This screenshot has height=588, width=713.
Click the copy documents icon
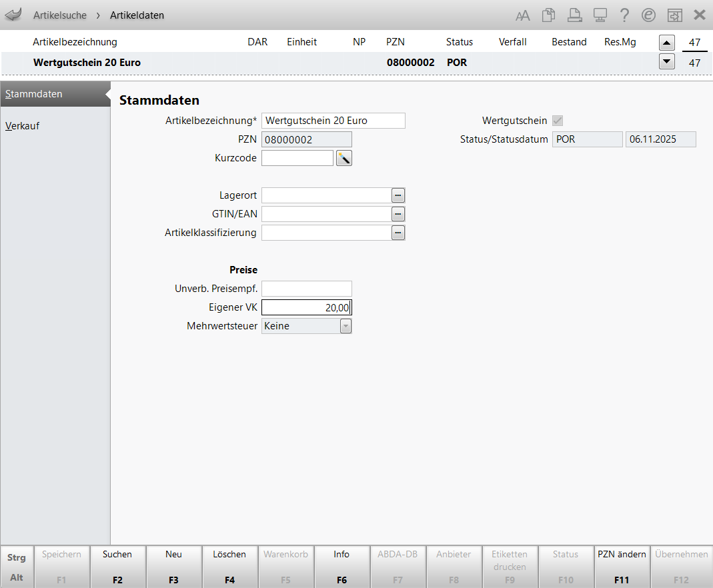click(548, 15)
